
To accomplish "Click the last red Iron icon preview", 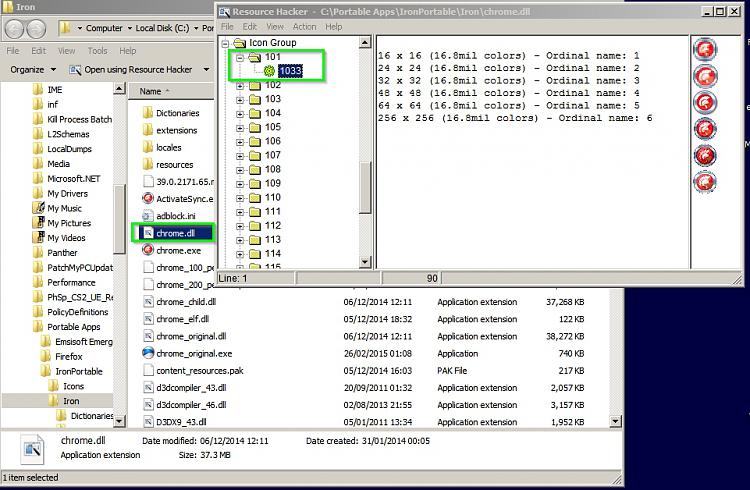I will click(x=705, y=181).
